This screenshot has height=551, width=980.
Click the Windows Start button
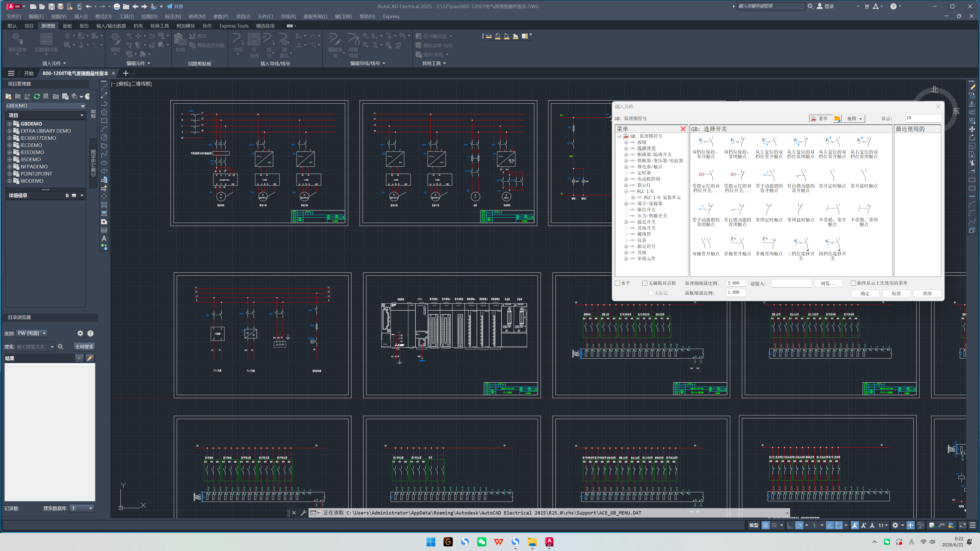(431, 542)
